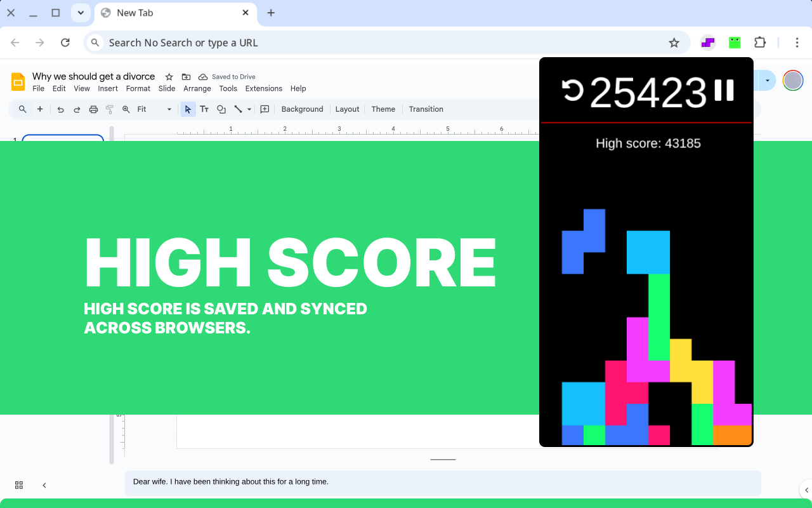Check the Saved to Drive status
This screenshot has height=508, width=812.
coord(227,77)
